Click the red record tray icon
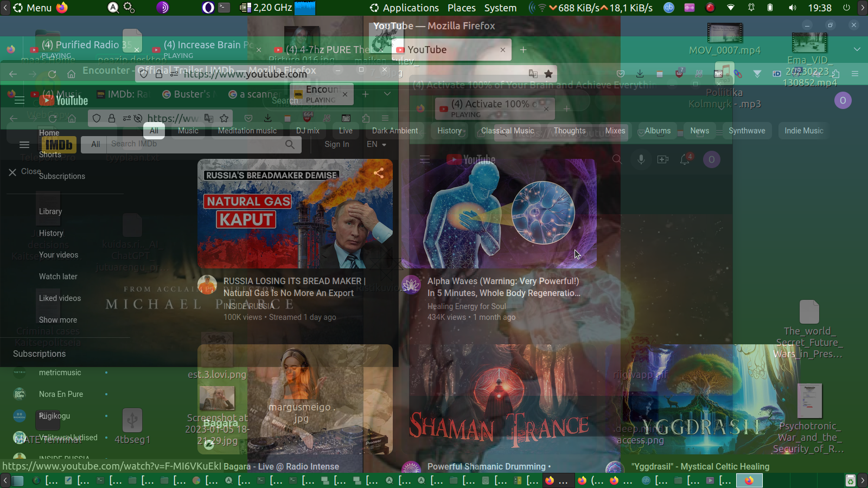The height and width of the screenshot is (488, 868). coord(710,8)
